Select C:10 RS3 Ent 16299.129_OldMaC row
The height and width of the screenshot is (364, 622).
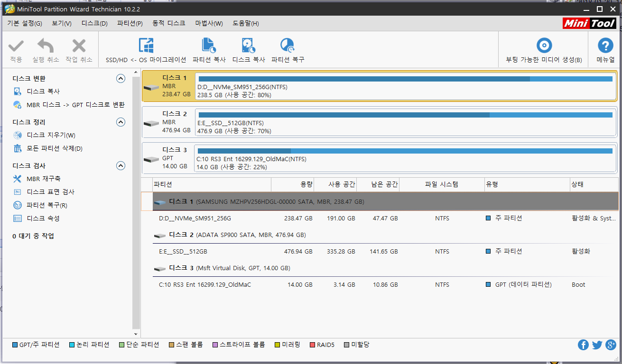click(x=385, y=285)
